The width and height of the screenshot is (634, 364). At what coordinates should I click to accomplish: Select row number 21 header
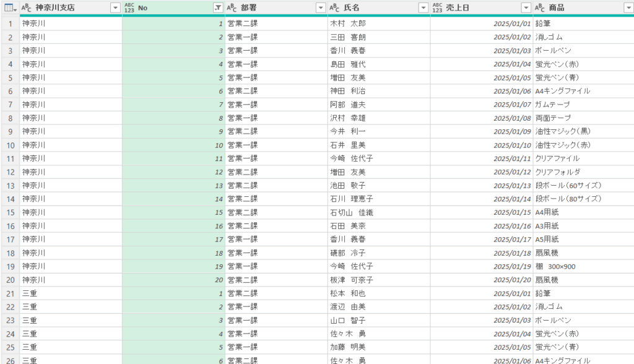click(x=9, y=293)
